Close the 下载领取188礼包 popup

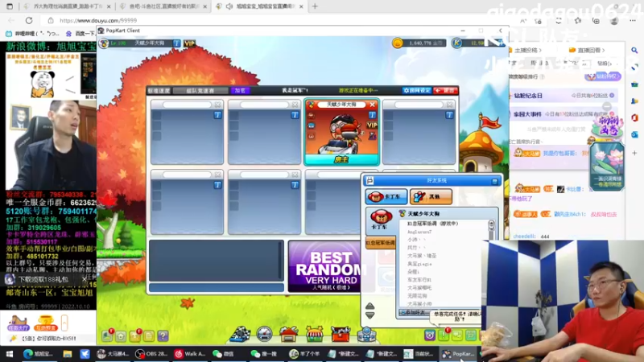point(85,279)
